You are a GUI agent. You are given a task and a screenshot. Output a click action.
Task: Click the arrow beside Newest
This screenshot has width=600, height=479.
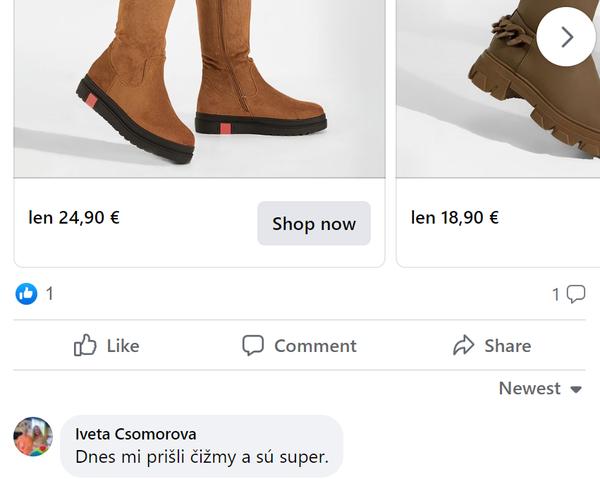tap(576, 390)
